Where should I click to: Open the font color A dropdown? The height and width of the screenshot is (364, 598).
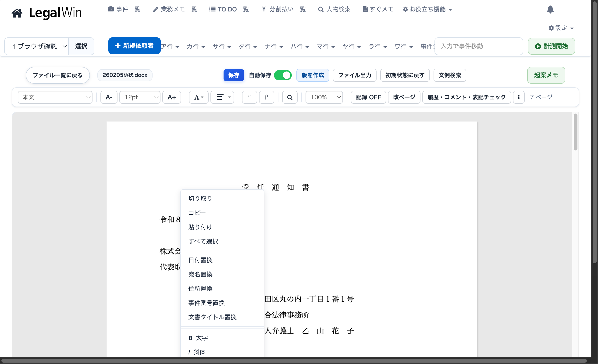tap(199, 97)
